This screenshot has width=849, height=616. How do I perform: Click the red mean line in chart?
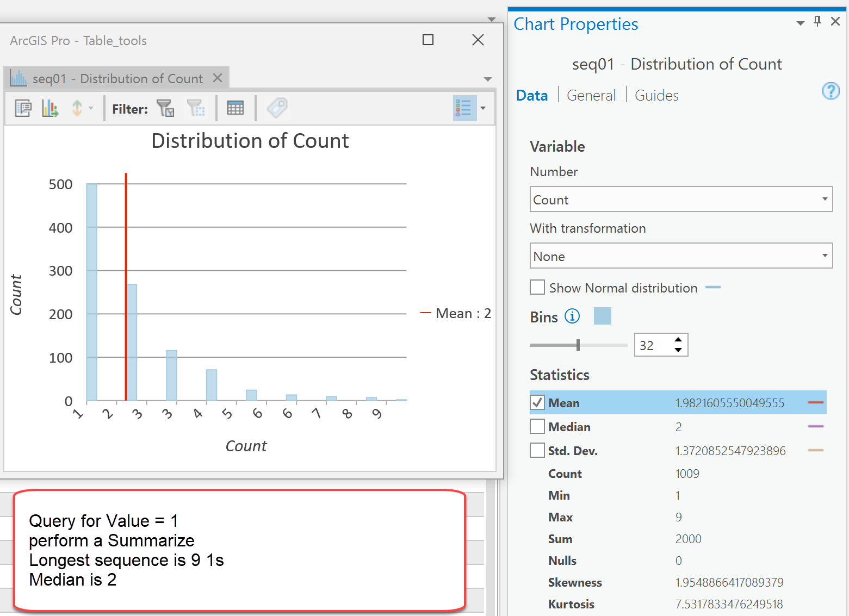126,287
